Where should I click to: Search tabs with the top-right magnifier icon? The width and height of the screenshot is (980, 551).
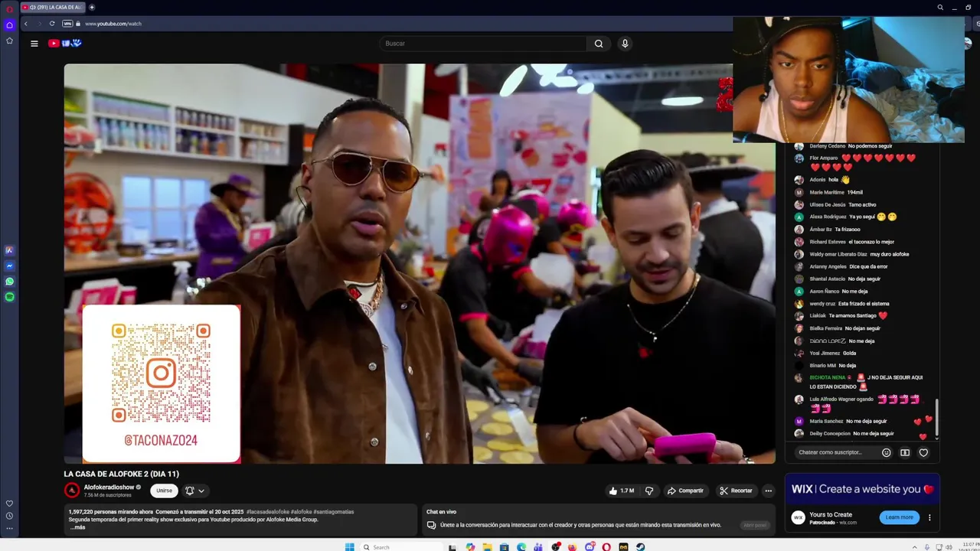coord(940,8)
